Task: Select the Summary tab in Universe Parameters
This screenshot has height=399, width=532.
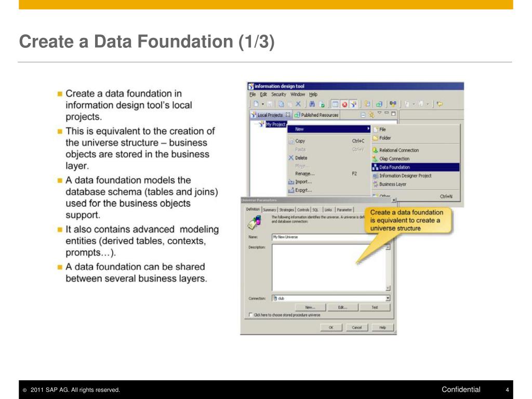Action: point(270,210)
